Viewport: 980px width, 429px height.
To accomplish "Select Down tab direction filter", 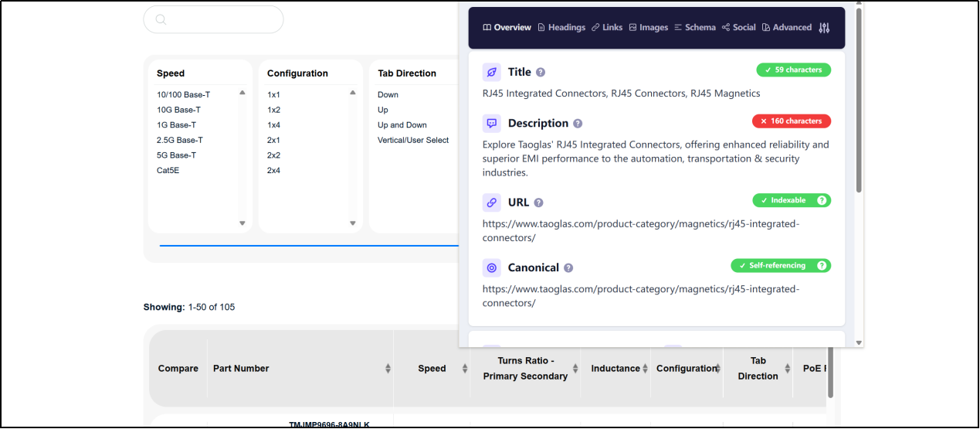I will click(x=388, y=94).
